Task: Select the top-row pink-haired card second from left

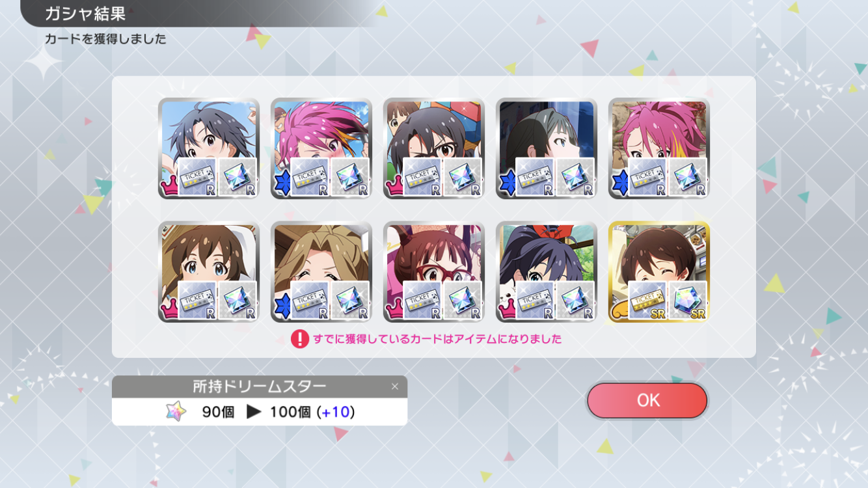Action: tap(321, 148)
